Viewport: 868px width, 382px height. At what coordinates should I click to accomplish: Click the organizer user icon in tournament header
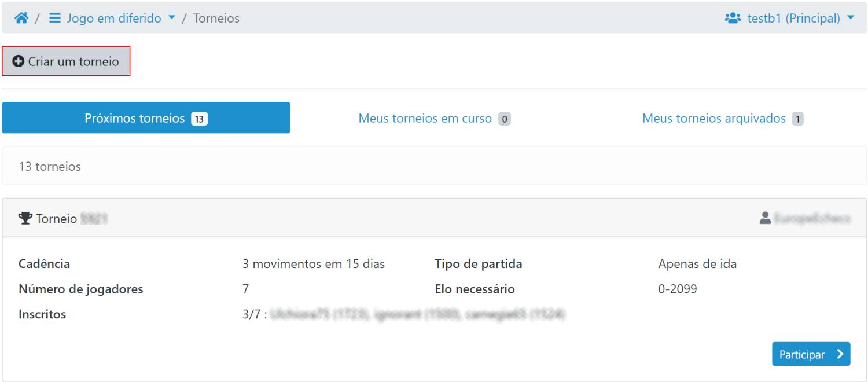766,218
